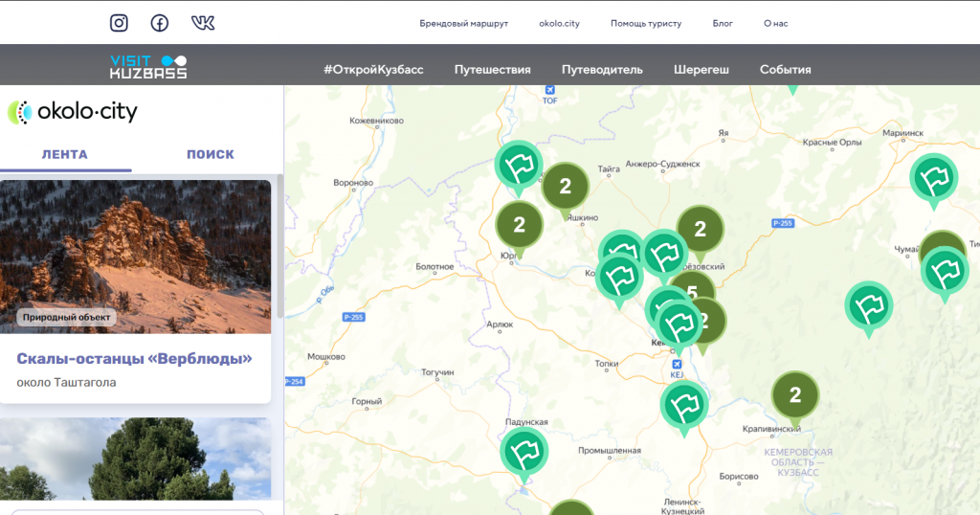The height and width of the screenshot is (515, 980).
Task: Open Помощь туристу link
Action: pyautogui.click(x=646, y=24)
